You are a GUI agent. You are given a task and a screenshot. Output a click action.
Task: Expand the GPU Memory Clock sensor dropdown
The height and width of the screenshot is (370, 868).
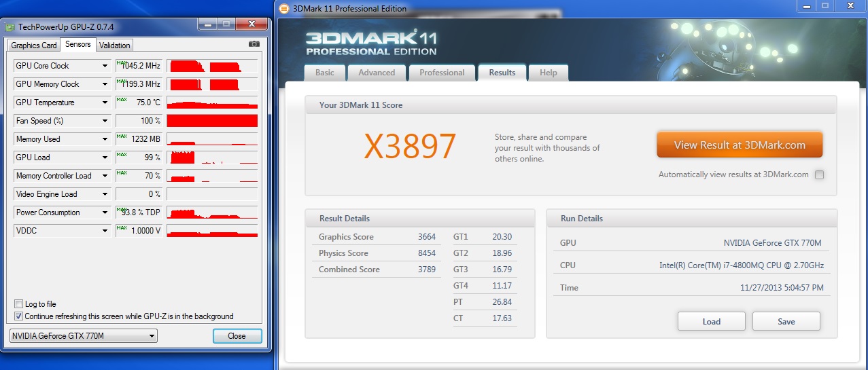coord(105,84)
